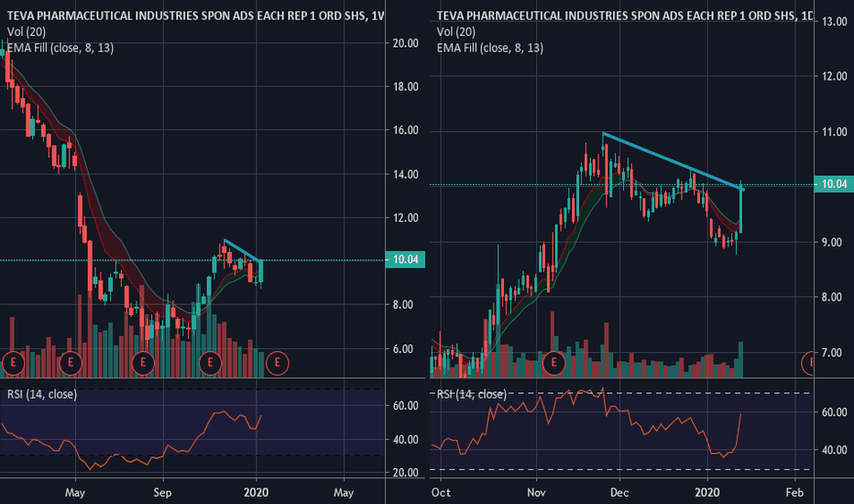This screenshot has height=504, width=854.
Task: Click the 60.00 RSI level on daily pane
Action: [x=835, y=412]
